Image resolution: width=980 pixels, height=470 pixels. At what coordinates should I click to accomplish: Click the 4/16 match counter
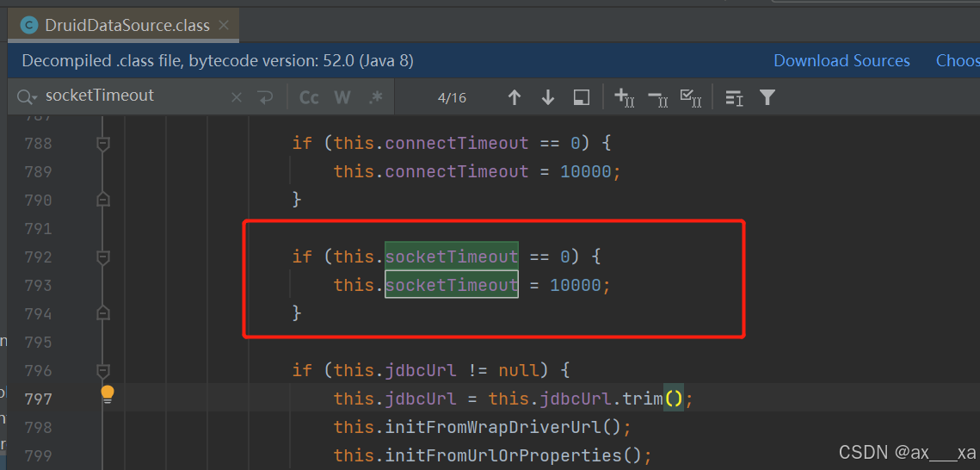[x=452, y=97]
